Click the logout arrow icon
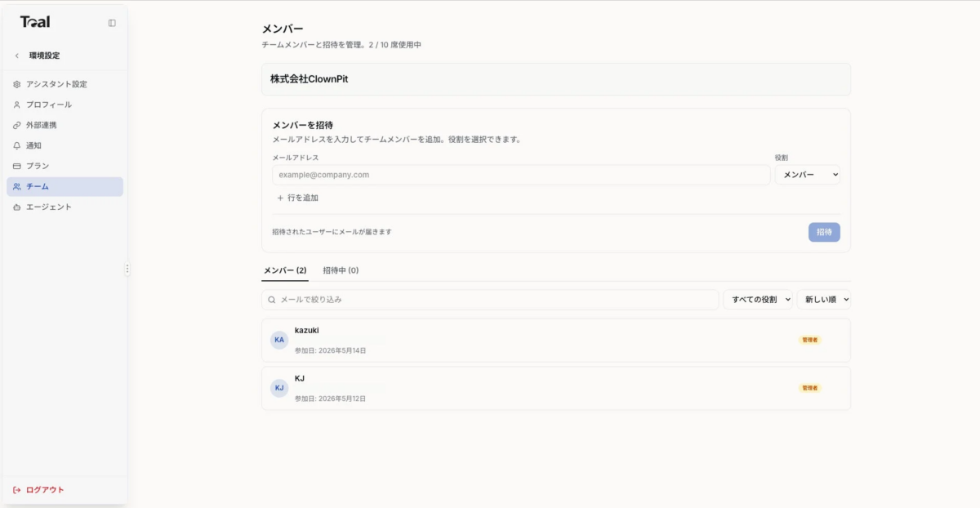 tap(17, 490)
